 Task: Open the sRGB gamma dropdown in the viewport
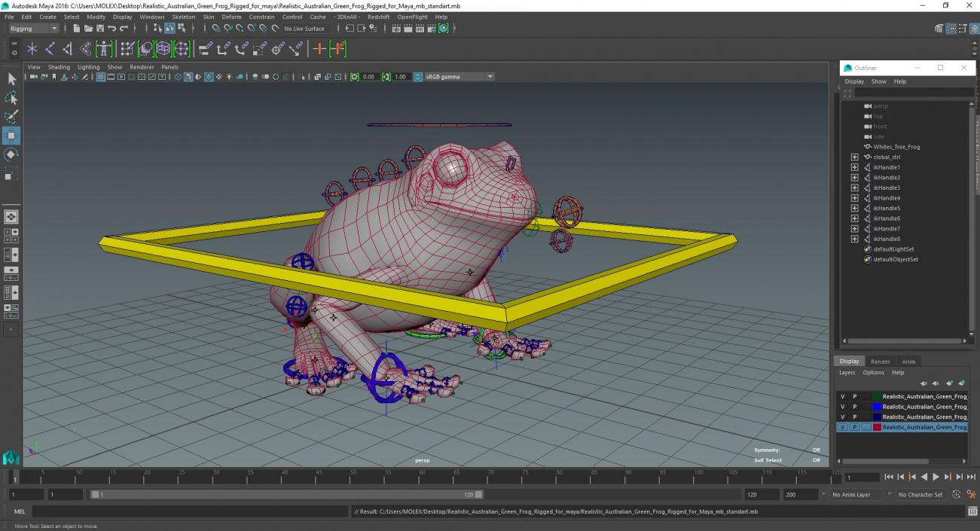click(490, 76)
